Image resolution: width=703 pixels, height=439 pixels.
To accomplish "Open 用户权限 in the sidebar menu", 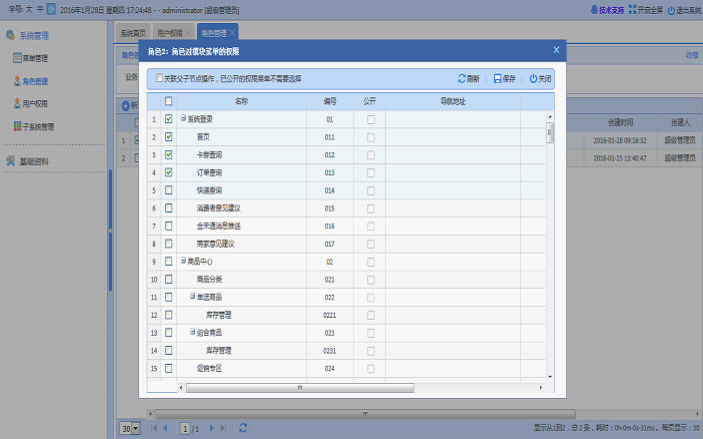I will [x=35, y=104].
